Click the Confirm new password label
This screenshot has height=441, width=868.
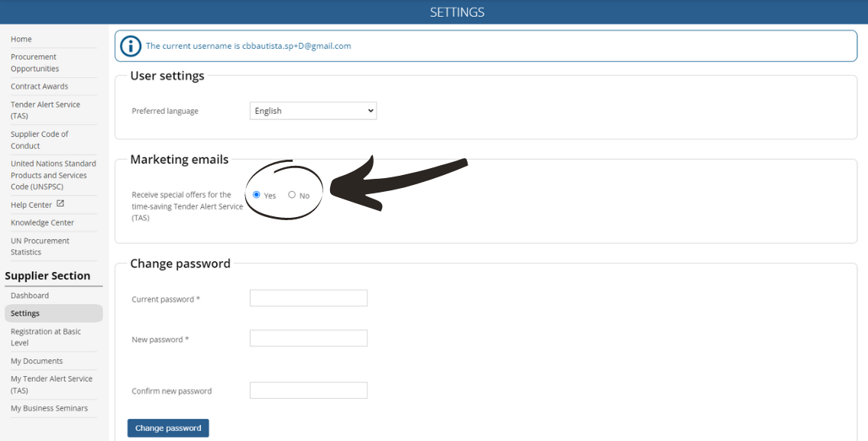point(172,391)
